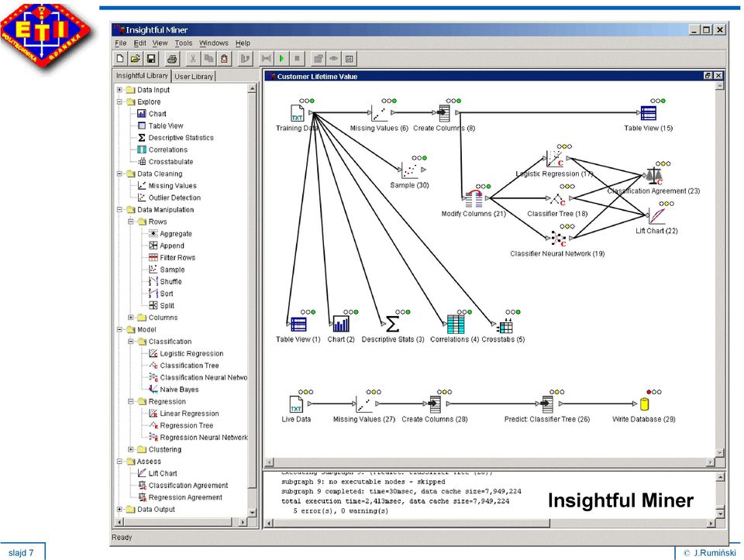Open the Windows menu
The width and height of the screenshot is (744, 560).
point(214,43)
